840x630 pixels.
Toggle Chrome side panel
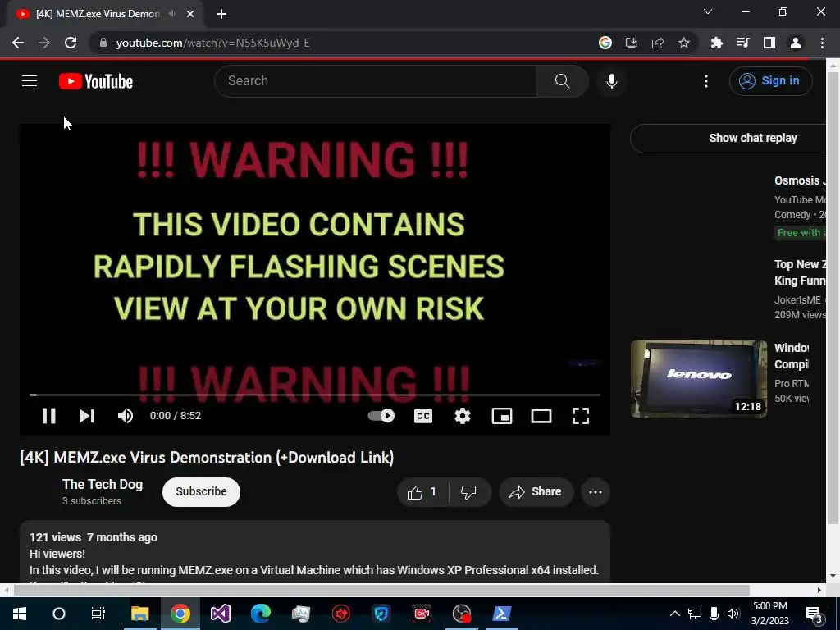[769, 43]
